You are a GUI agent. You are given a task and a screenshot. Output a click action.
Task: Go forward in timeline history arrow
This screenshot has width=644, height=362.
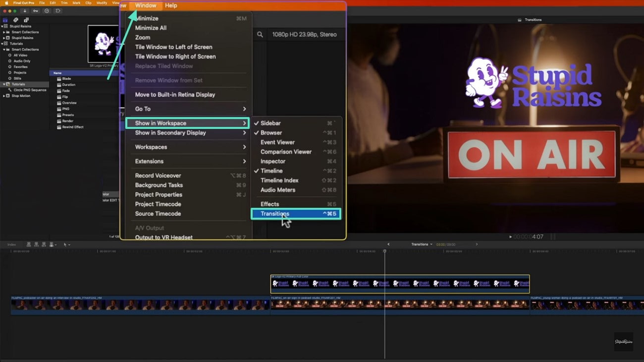click(477, 244)
